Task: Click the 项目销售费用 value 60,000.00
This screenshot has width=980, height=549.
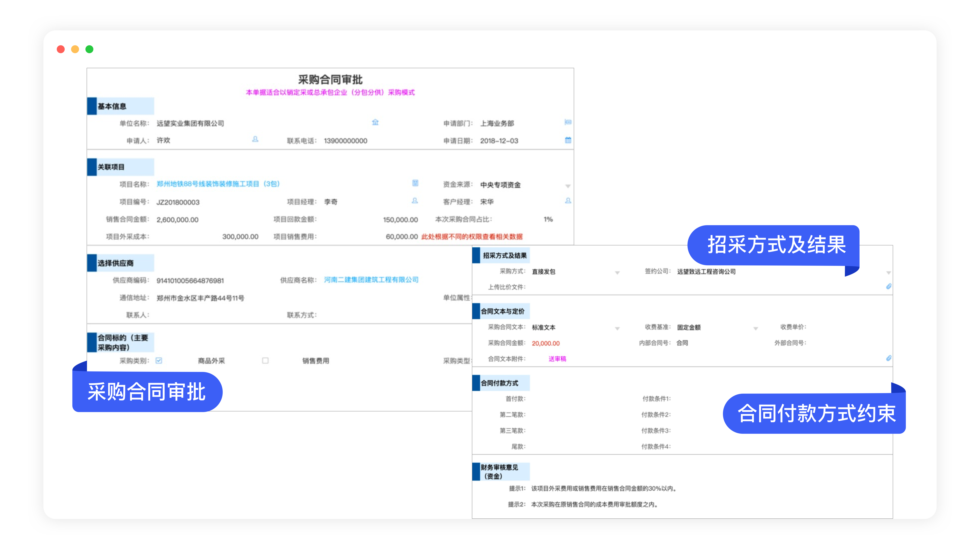Action: tap(402, 237)
